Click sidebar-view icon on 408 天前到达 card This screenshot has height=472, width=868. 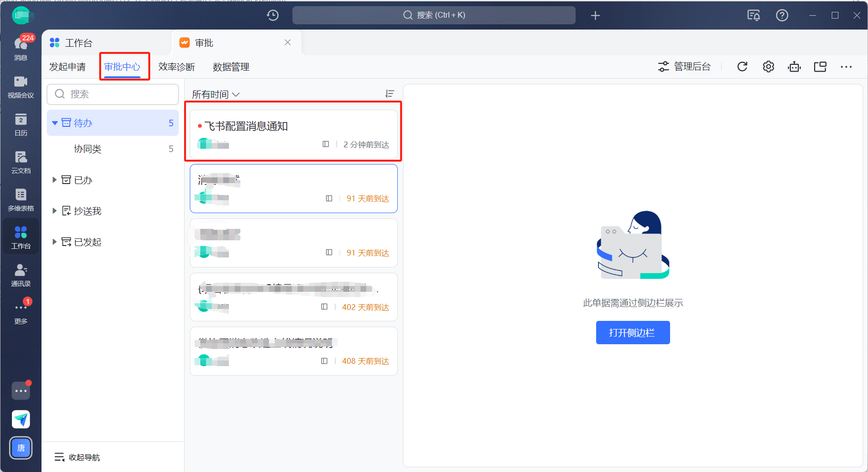324,361
